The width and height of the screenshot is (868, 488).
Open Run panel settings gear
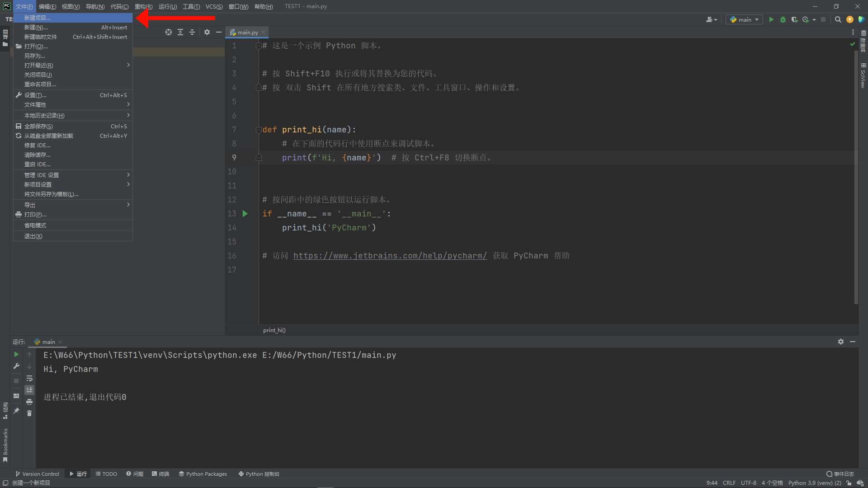pos(840,342)
